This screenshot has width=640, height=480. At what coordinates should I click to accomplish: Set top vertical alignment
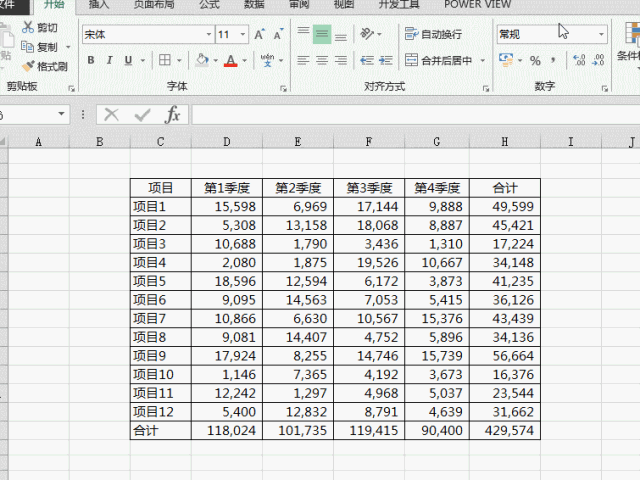point(303,34)
